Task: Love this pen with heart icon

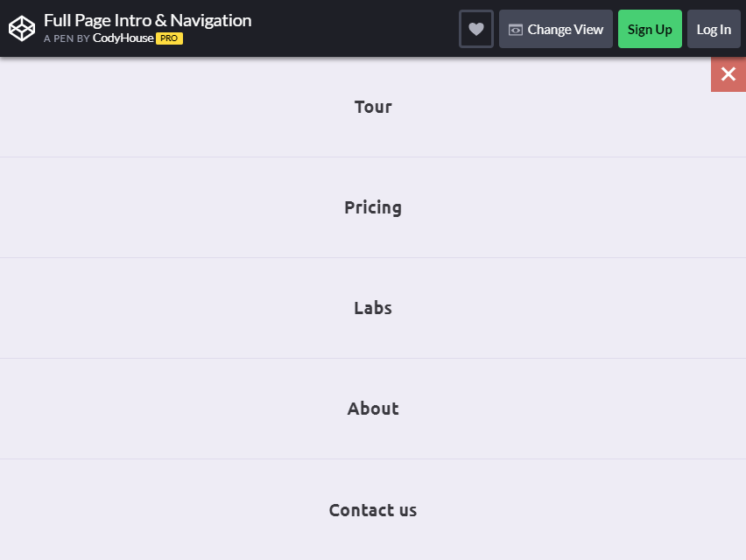Action: (x=476, y=29)
